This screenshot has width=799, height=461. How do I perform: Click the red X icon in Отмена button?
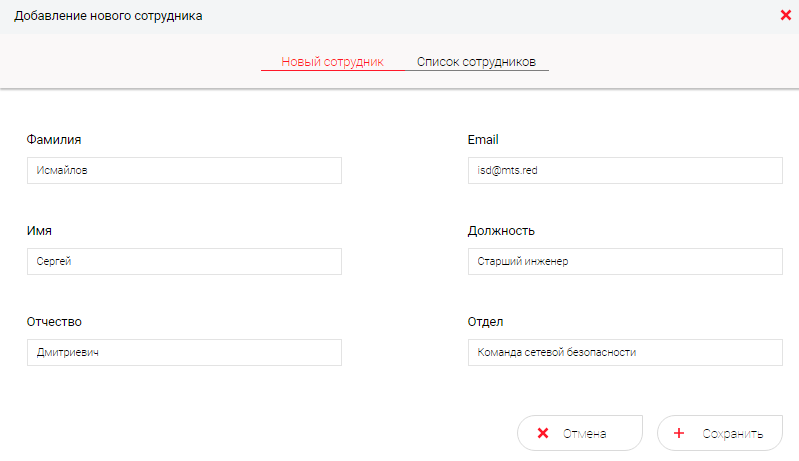click(x=543, y=434)
